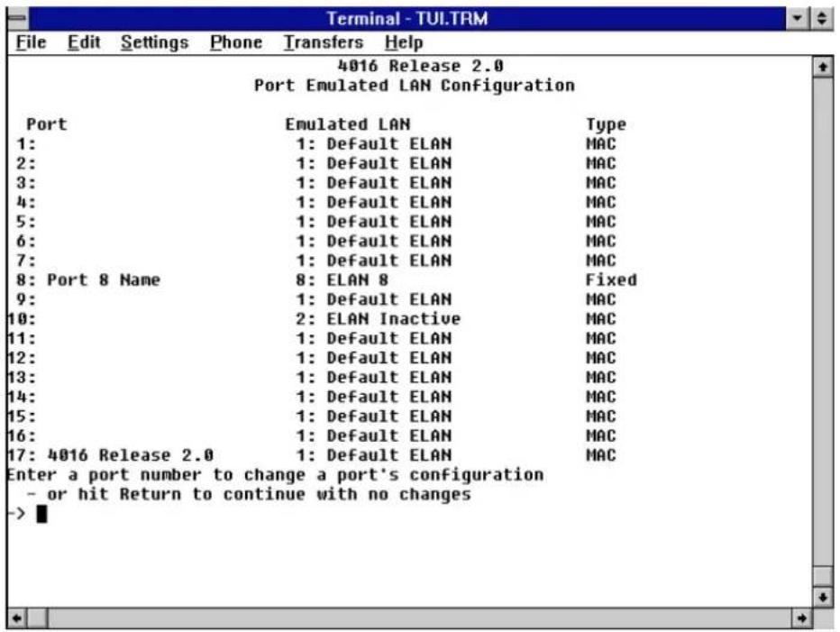
Task: Click port '3:' row label
Action: [x=26, y=183]
